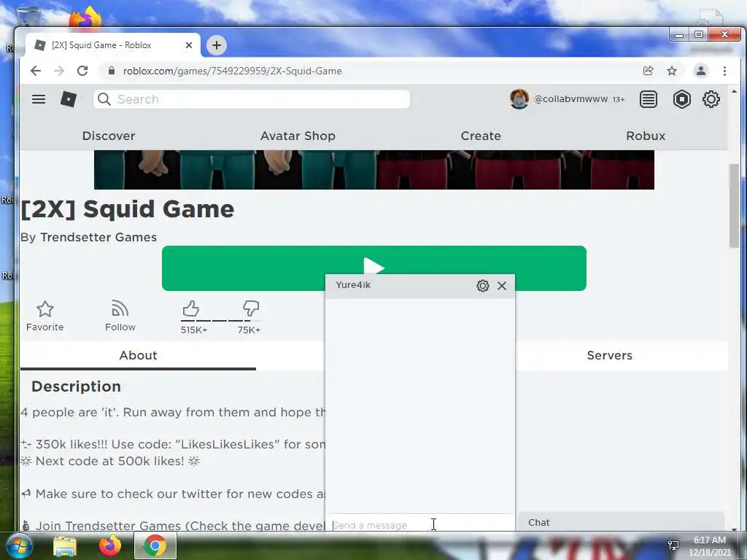Screen dimensions: 747x560
Task: Open Yure4ik chat settings gear
Action: (483, 286)
